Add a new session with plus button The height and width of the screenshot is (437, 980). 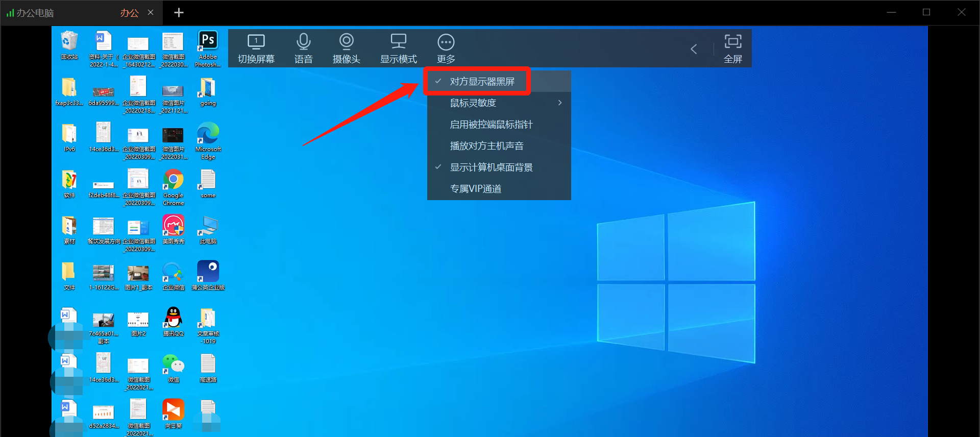pyautogui.click(x=179, y=13)
